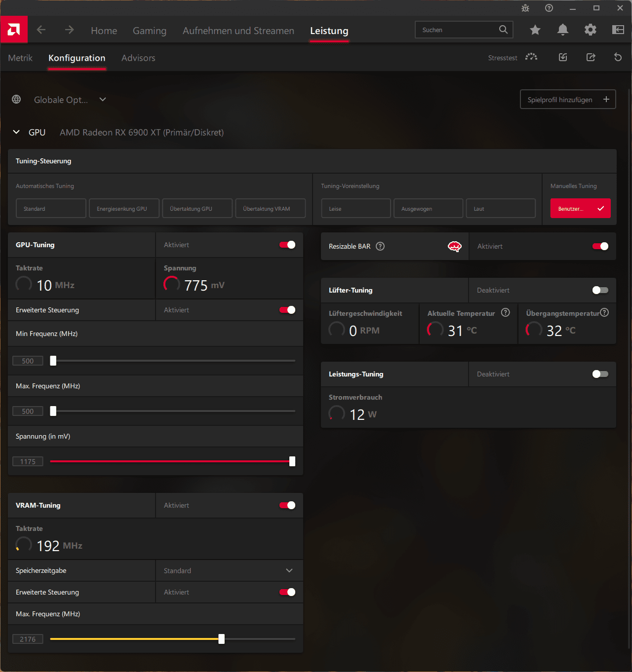Select the Leistung tab
The image size is (632, 672).
coord(329,31)
